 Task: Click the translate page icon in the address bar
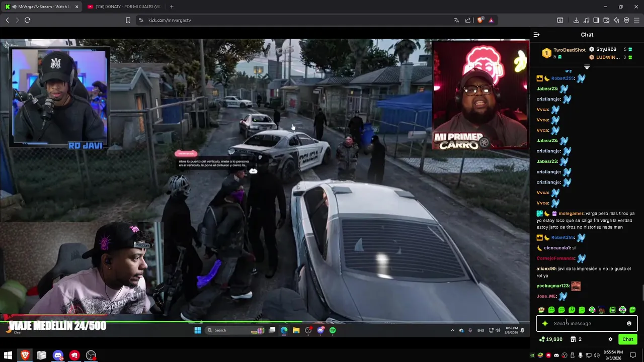[x=456, y=20]
